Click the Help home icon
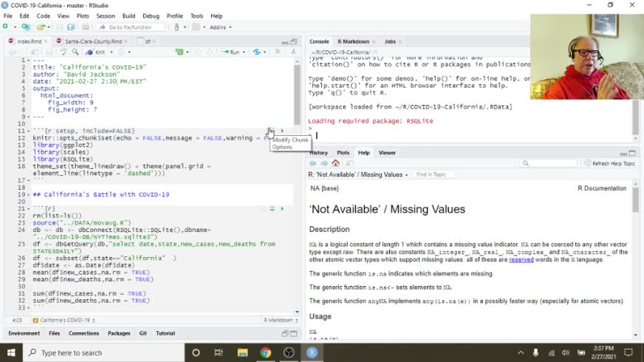 (335, 163)
